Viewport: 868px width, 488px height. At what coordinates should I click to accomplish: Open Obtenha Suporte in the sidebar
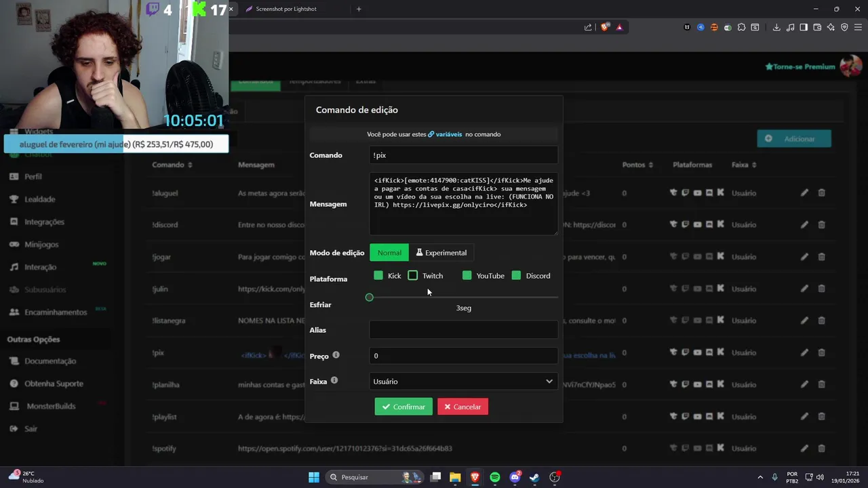tap(54, 384)
